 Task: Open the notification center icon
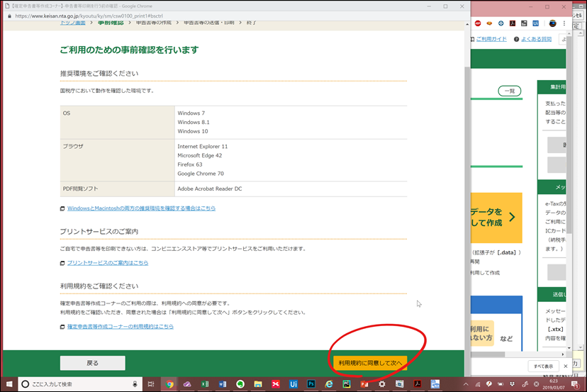click(x=575, y=383)
